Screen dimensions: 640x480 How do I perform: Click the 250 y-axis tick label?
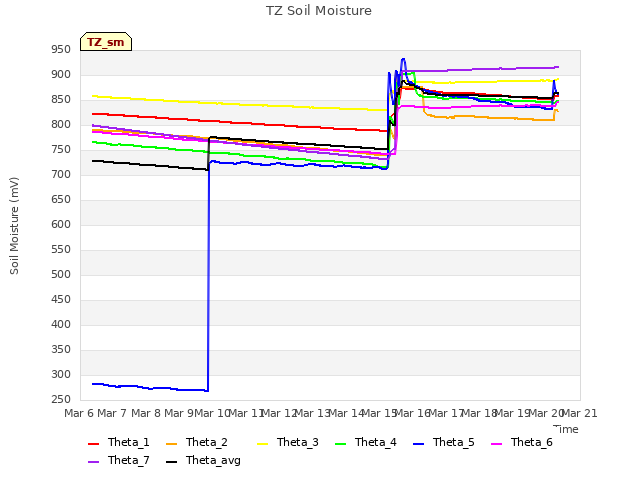(x=61, y=400)
